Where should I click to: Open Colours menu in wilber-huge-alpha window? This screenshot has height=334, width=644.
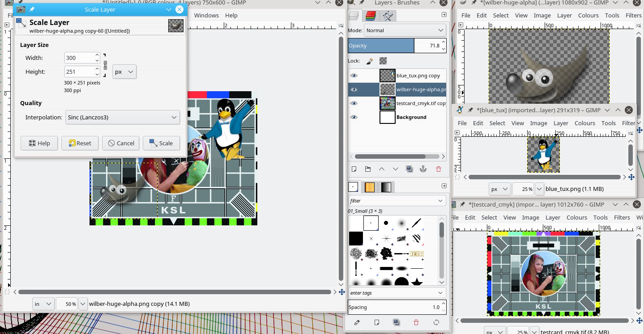coord(588,15)
